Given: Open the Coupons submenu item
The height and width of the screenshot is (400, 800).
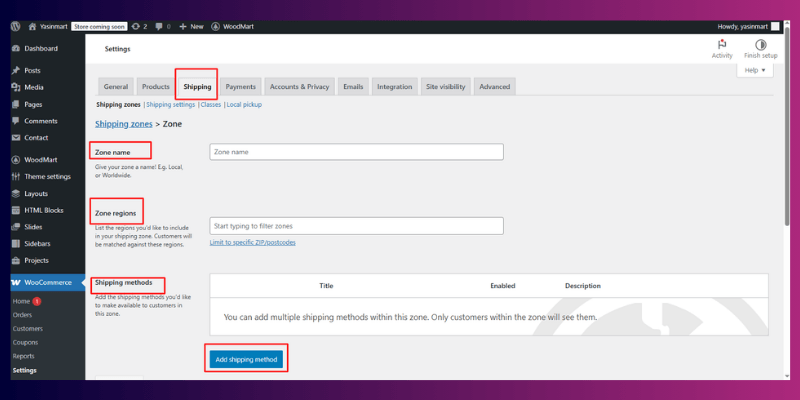Looking at the screenshot, I should point(26,342).
